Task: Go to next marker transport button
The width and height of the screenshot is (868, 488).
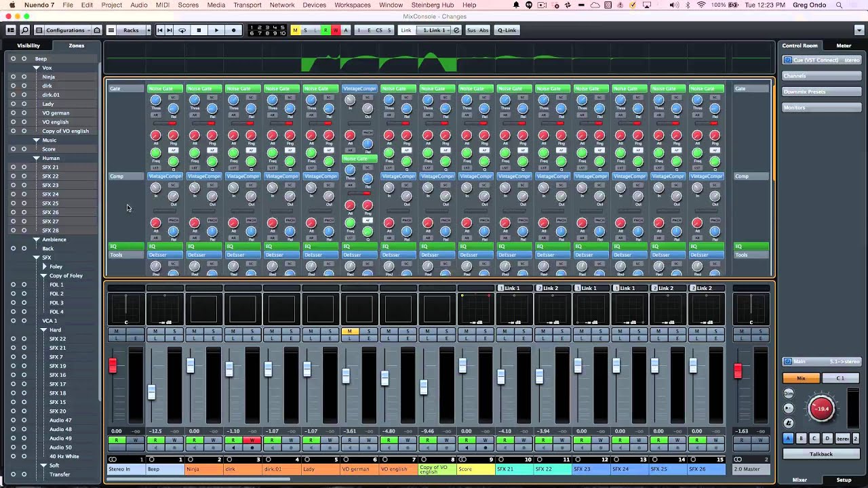Action: [170, 30]
